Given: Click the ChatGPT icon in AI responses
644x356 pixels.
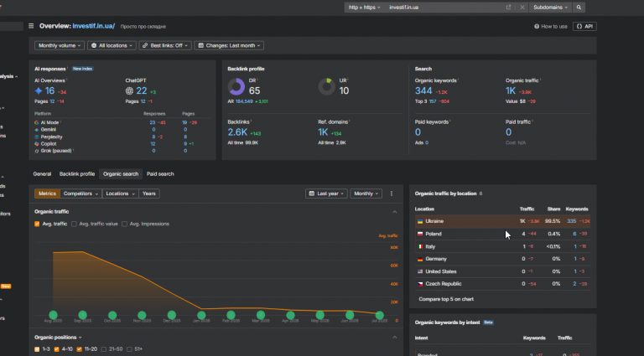Looking at the screenshot, I should coord(129,91).
